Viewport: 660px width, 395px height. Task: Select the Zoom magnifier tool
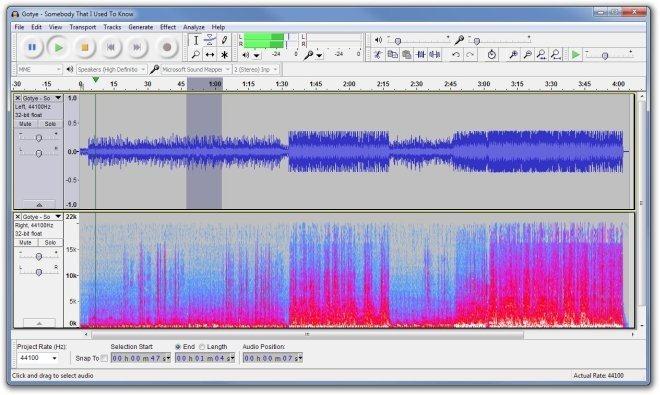196,55
